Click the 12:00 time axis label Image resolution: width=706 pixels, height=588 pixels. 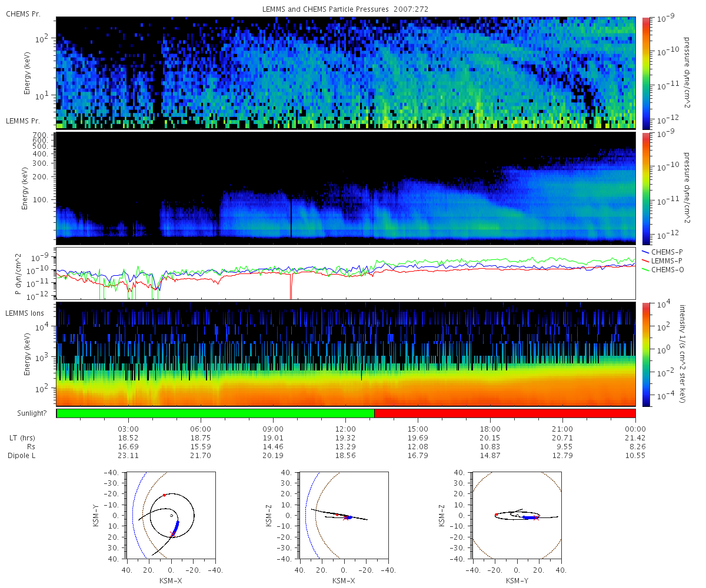click(x=345, y=430)
